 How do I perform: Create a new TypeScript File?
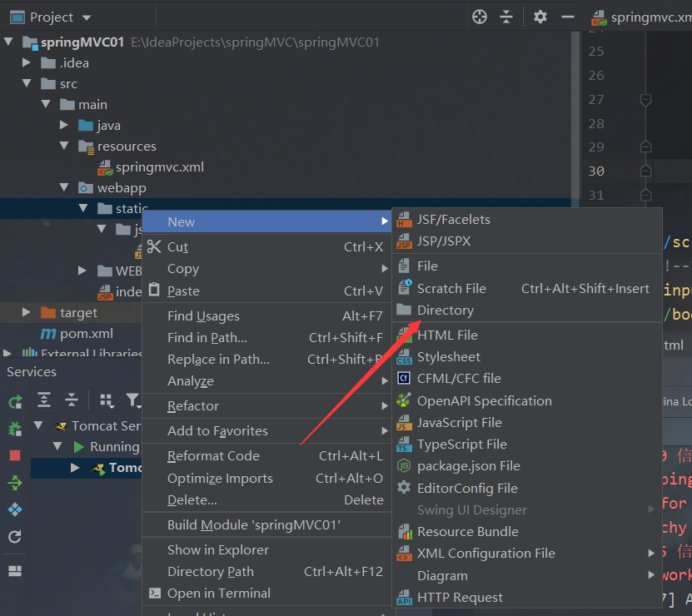527,444
